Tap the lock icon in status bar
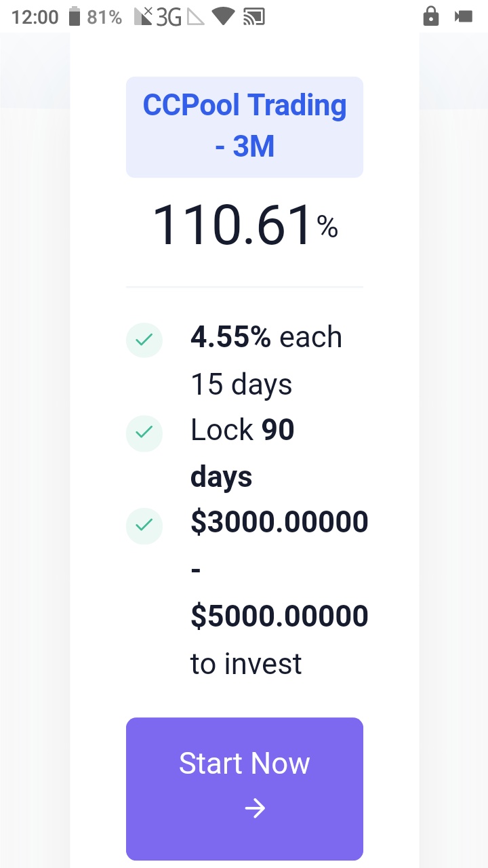The height and width of the screenshot is (868, 488). (430, 16)
